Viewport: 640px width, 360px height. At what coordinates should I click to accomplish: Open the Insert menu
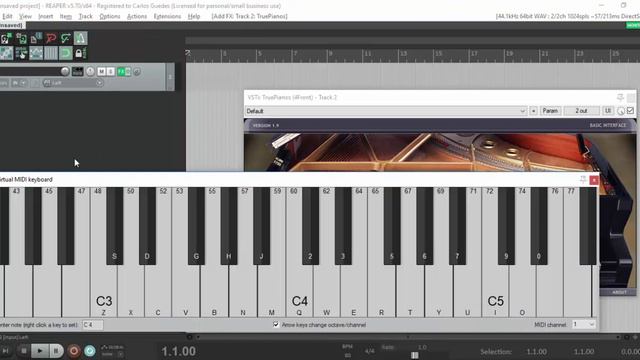click(x=46, y=16)
